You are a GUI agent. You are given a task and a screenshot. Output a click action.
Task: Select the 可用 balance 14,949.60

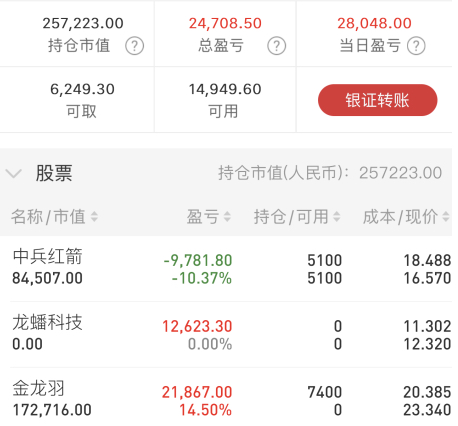pyautogui.click(x=225, y=89)
